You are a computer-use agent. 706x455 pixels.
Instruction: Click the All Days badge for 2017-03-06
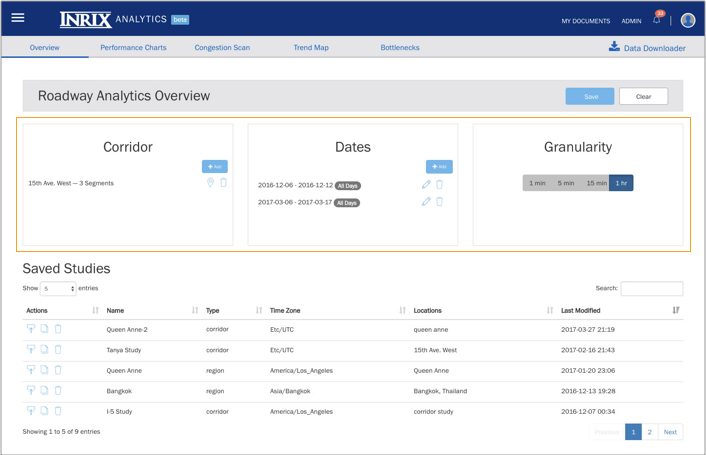347,203
